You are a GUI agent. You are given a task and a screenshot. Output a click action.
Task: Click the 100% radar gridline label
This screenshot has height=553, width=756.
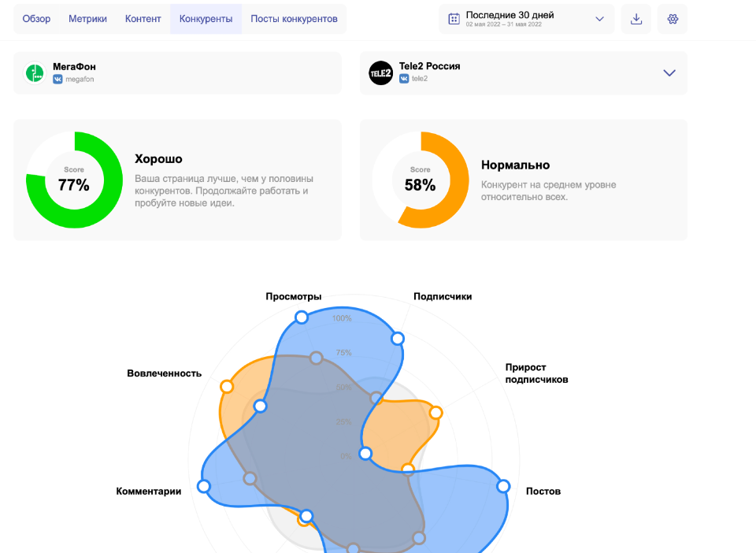tap(342, 318)
